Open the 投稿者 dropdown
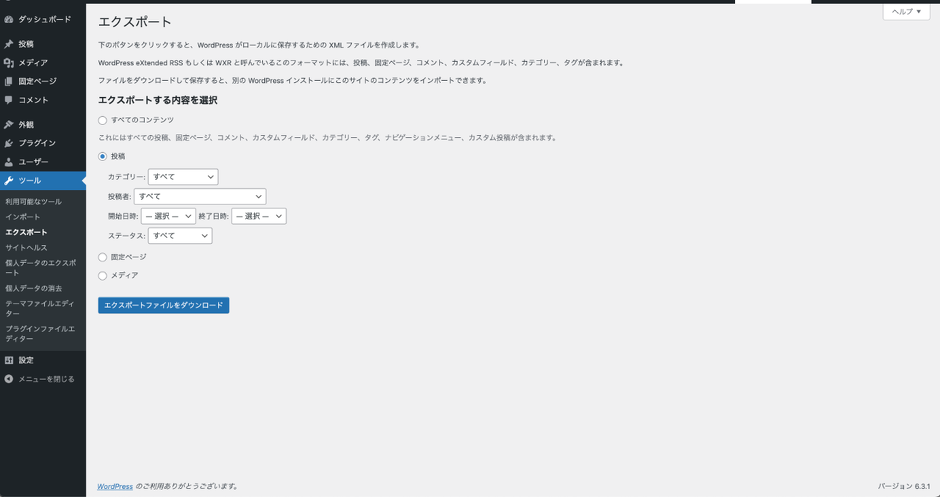The image size is (940, 497). pos(200,197)
